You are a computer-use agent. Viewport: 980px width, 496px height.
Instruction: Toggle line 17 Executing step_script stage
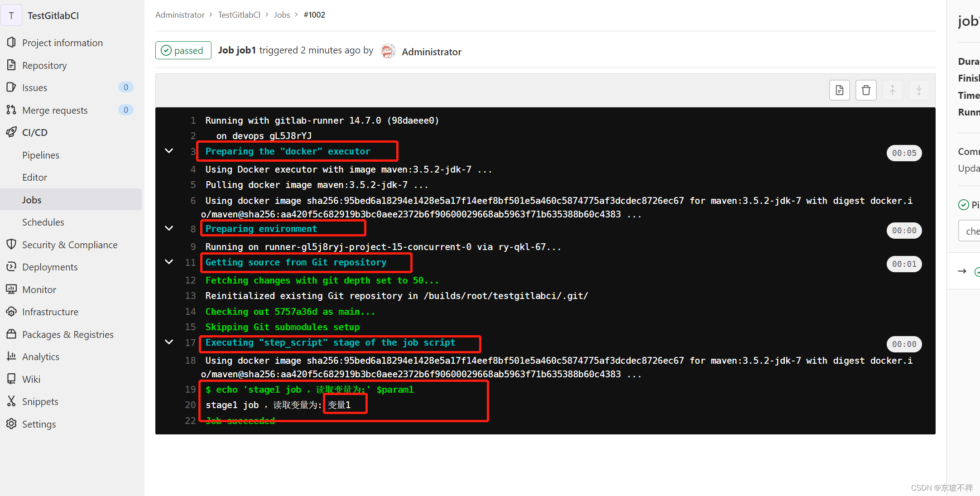click(x=168, y=343)
